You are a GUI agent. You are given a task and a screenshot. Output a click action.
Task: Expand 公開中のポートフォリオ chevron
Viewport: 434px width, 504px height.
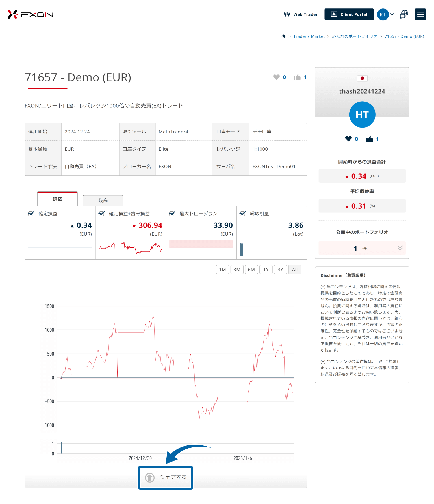[x=400, y=248]
